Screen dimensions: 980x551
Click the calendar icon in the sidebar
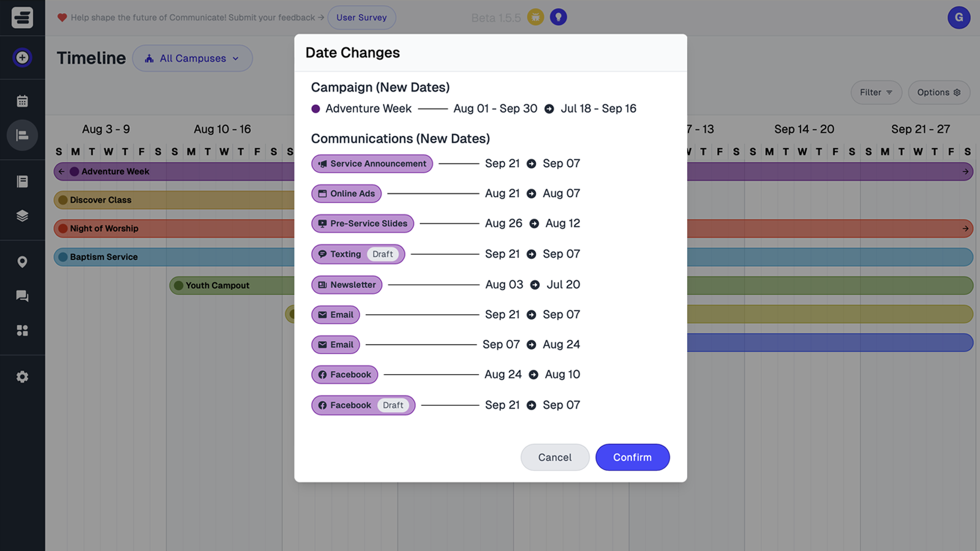tap(23, 101)
